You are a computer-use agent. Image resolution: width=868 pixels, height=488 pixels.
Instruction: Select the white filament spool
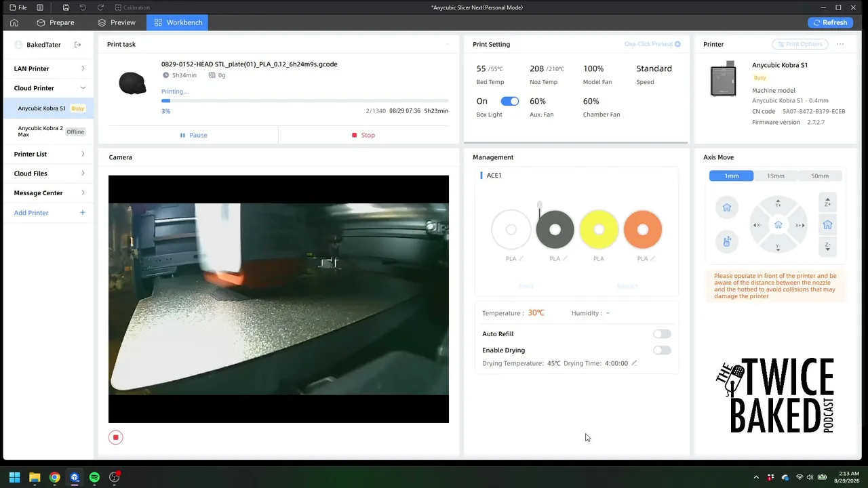coord(511,230)
